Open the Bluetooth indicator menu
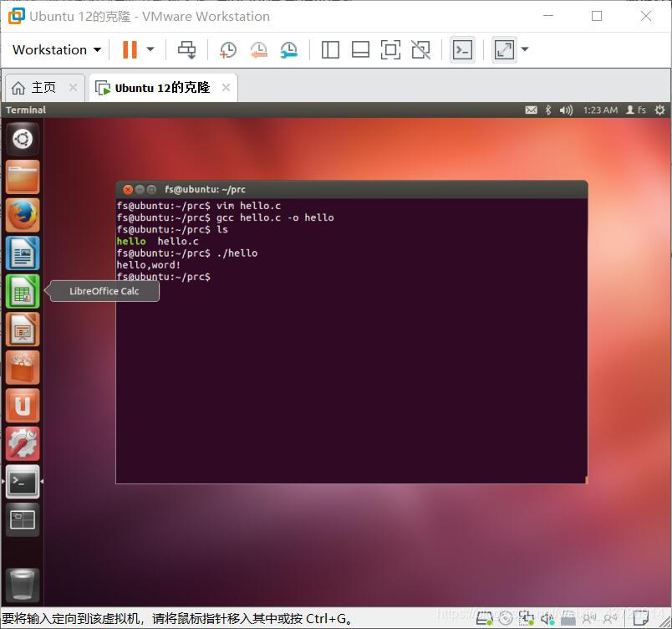This screenshot has width=672, height=629. (x=548, y=110)
